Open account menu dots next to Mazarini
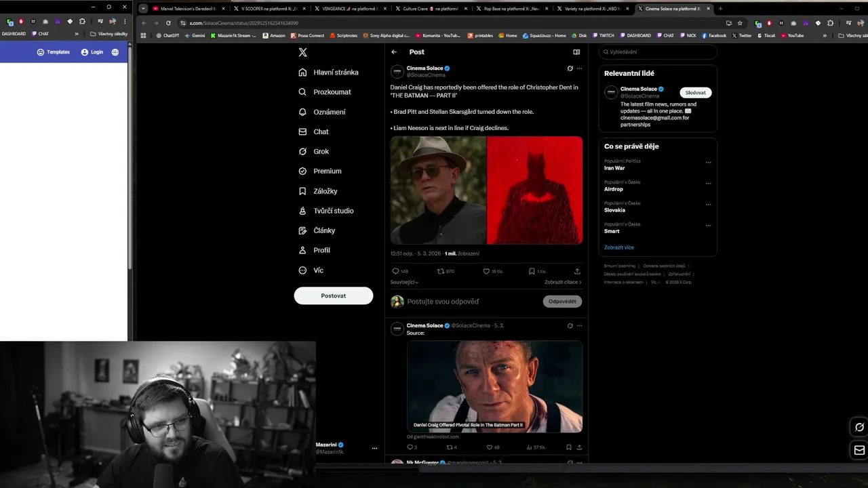Screen dimensions: 868x488 pos(374,448)
